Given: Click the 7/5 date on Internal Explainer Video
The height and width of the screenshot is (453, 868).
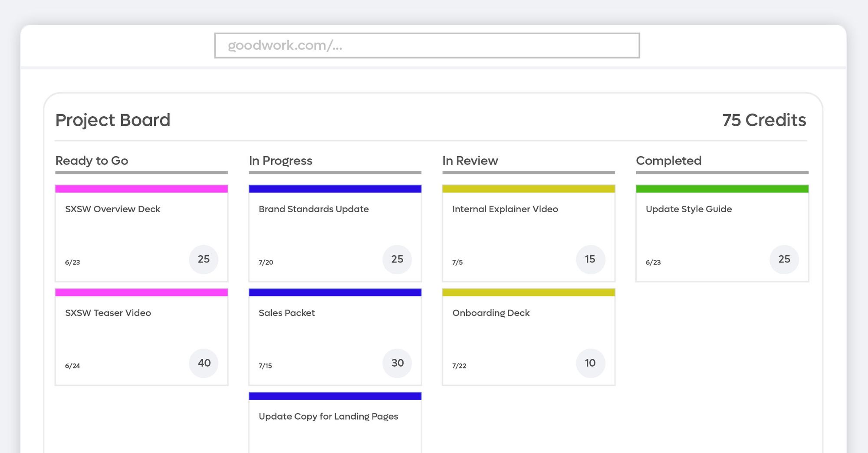Looking at the screenshot, I should point(456,262).
